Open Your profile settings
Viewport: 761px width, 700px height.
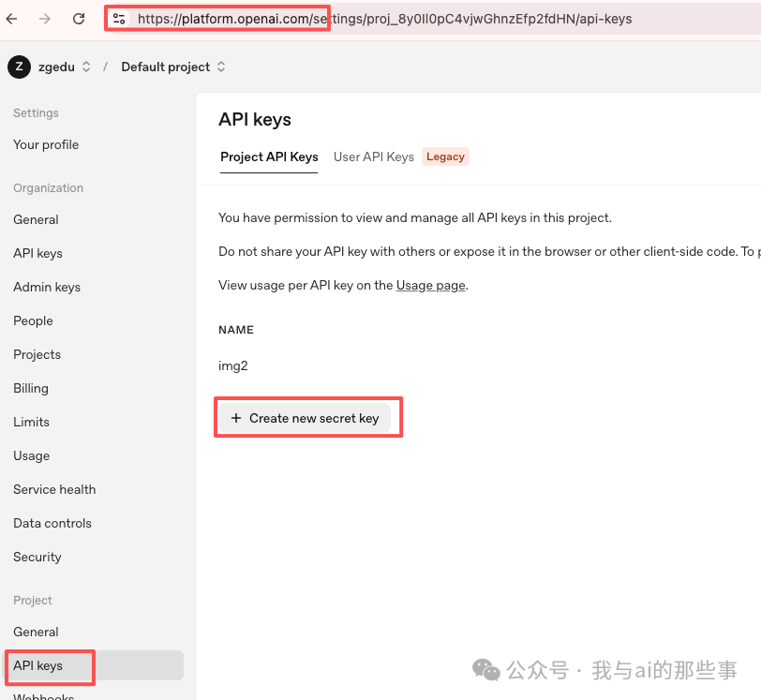(46, 144)
